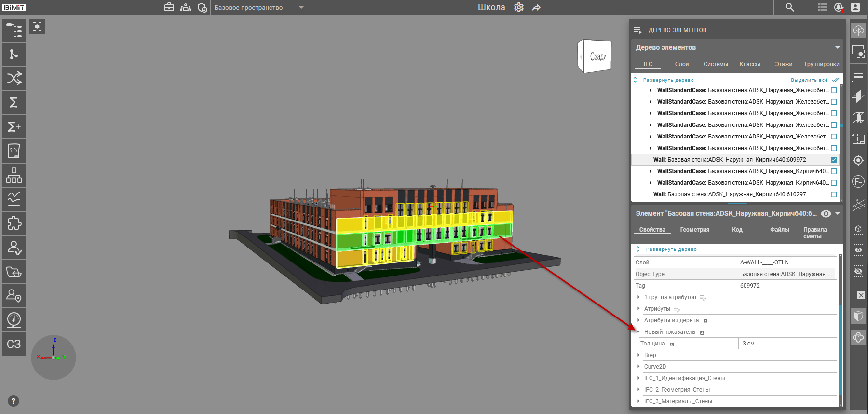Click the share arrow icon beside Школа
The width and height of the screenshot is (868, 414).
536,7
